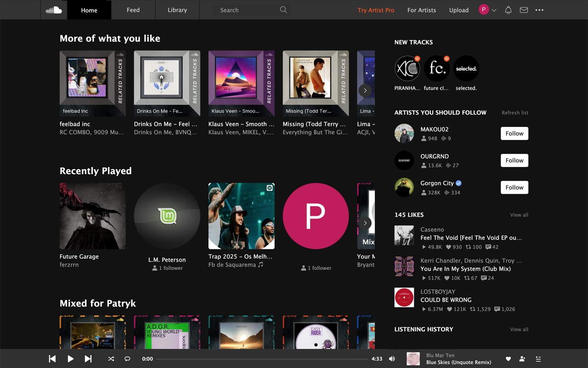Click the search magnifier icon
The height and width of the screenshot is (368, 588).
click(x=283, y=10)
